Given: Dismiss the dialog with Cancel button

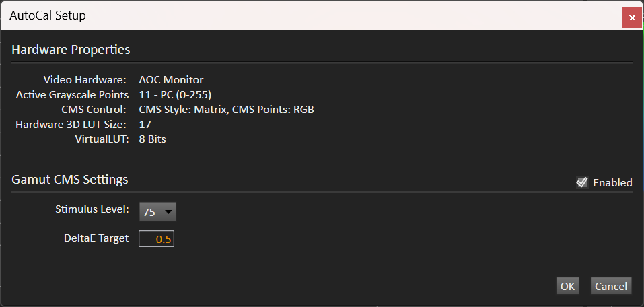Looking at the screenshot, I should [611, 286].
